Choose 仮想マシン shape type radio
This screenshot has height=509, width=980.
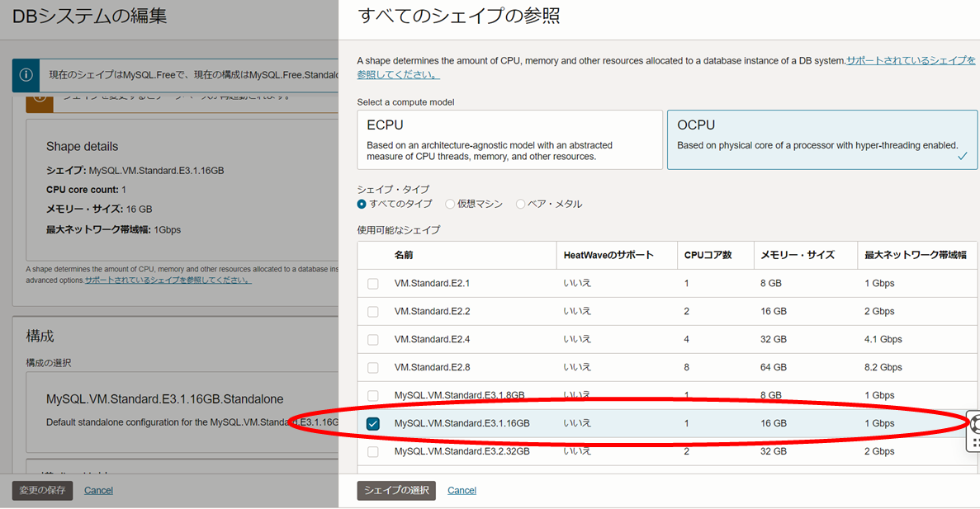coord(449,205)
